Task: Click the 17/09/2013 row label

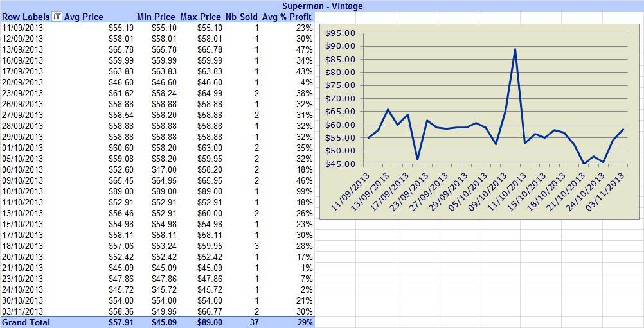Action: [x=22, y=71]
